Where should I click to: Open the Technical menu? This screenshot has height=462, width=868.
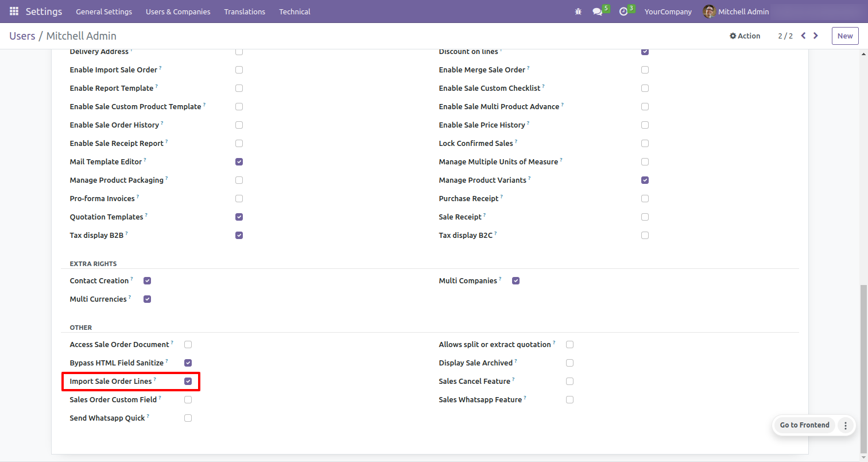pos(294,11)
